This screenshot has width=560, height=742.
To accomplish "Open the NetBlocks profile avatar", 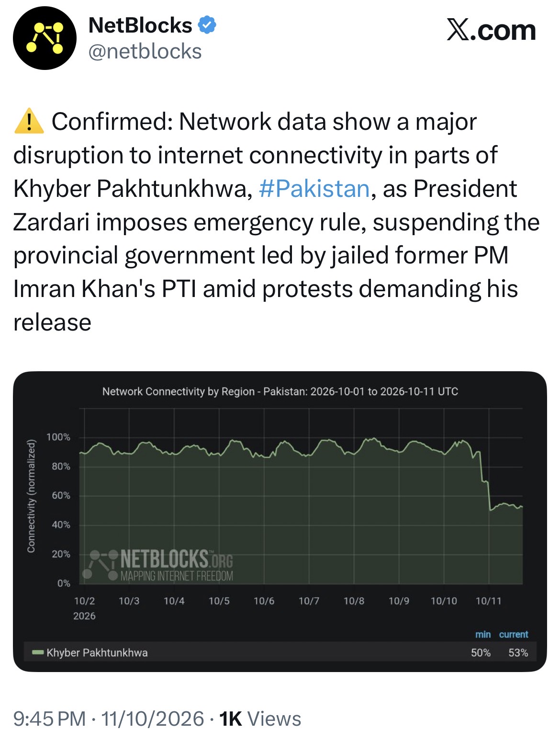I will pos(45,38).
